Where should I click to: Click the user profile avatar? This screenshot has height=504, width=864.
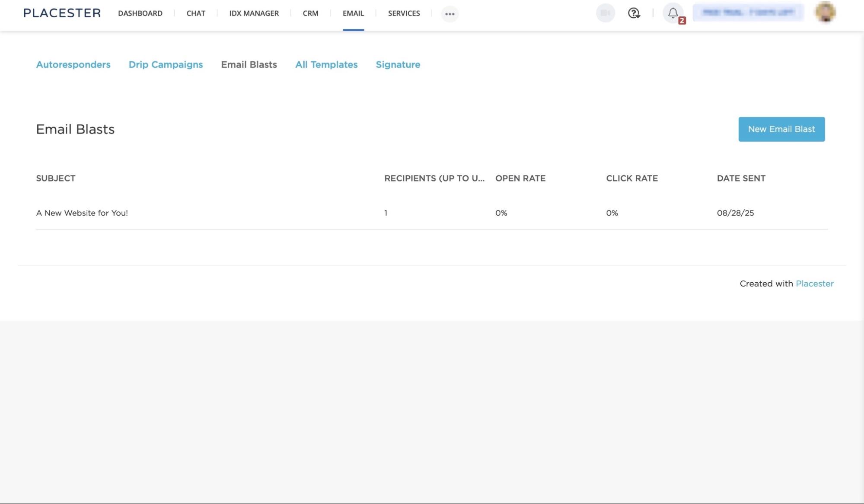[x=825, y=12]
